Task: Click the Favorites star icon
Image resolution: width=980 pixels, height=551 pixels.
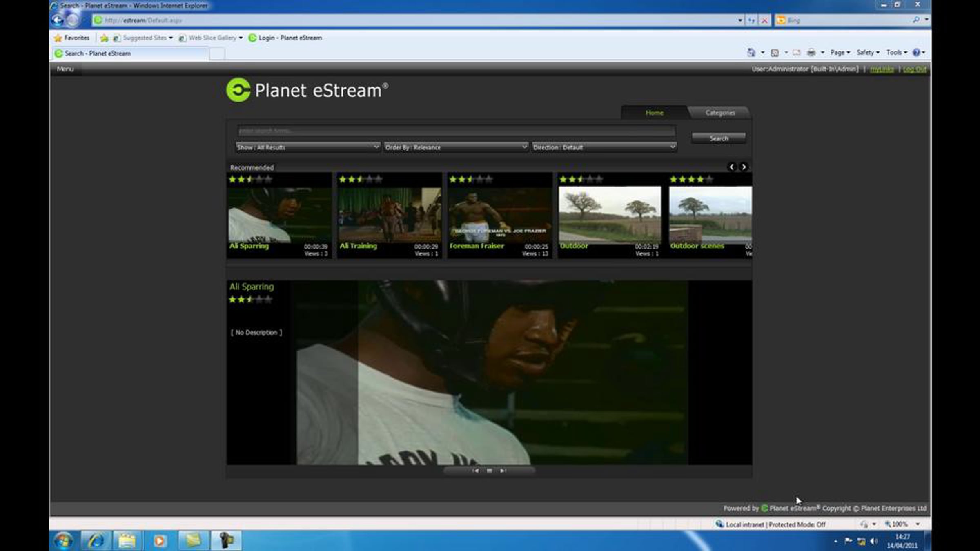Action: [x=58, y=38]
